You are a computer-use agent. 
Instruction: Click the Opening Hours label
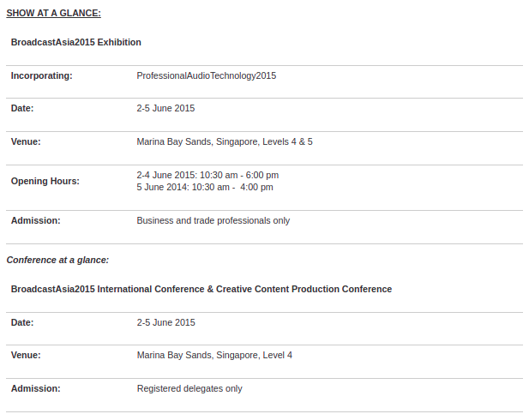[45, 181]
